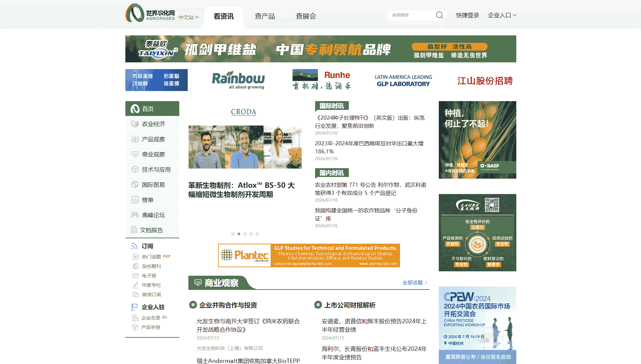
Task: Click the 产品手册 box icon
Action: click(135, 327)
